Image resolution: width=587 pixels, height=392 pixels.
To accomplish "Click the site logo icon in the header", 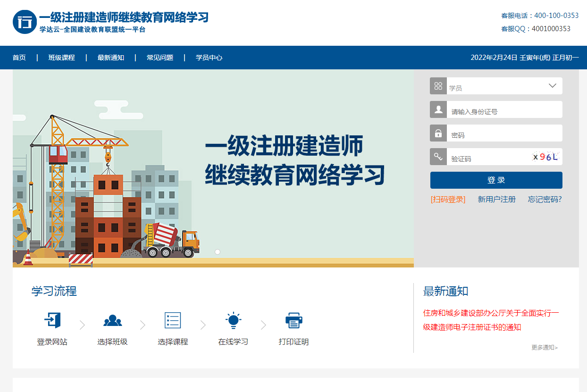I will (25, 22).
